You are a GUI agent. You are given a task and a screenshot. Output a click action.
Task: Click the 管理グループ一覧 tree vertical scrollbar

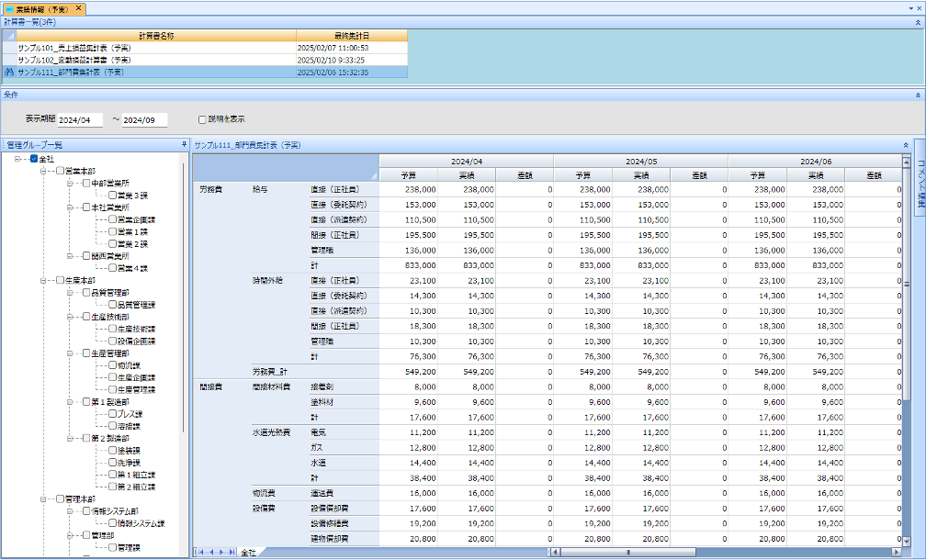pos(183,298)
